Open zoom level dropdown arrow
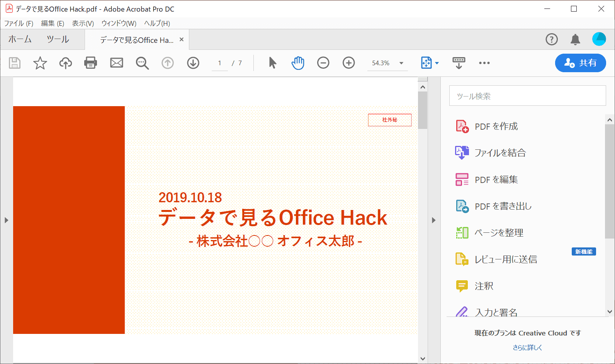 [x=401, y=63]
